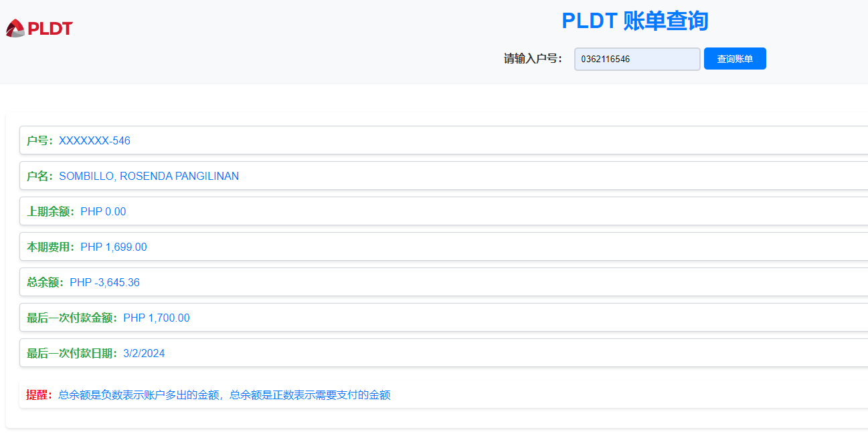
Task: Click the 查询账单 button
Action: [735, 59]
